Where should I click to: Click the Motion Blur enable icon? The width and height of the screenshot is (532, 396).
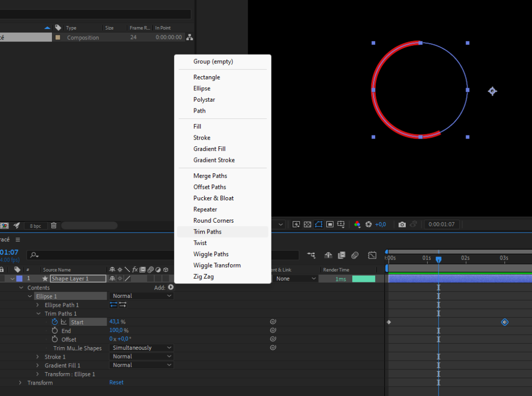click(x=355, y=255)
